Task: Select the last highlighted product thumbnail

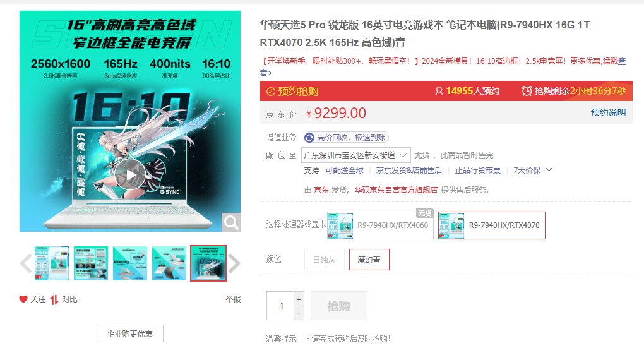Action: [208, 263]
